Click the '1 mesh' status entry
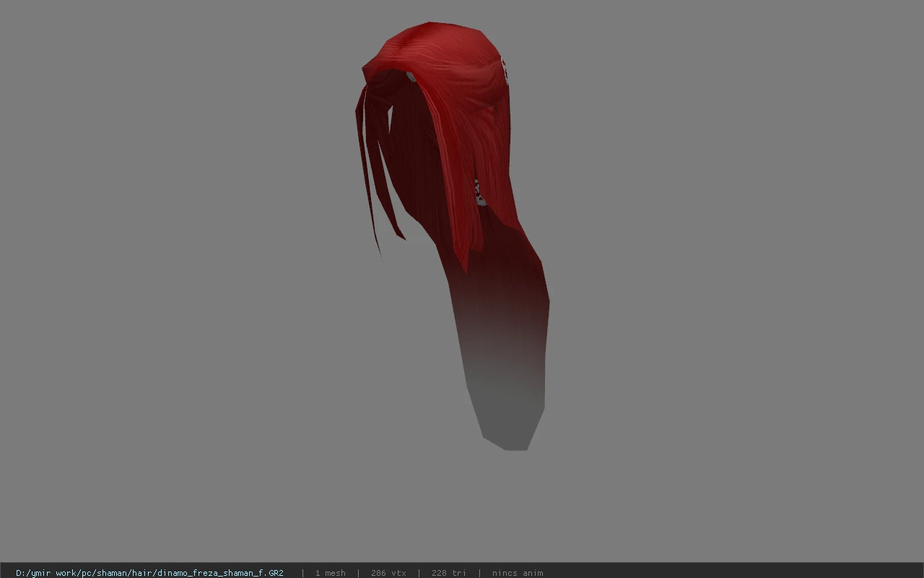The width and height of the screenshot is (924, 578). click(x=330, y=573)
